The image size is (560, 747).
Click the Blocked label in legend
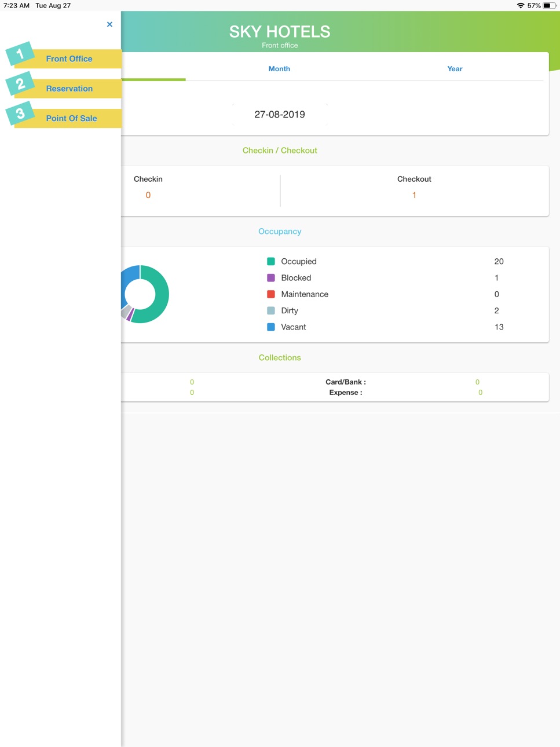[x=296, y=278]
